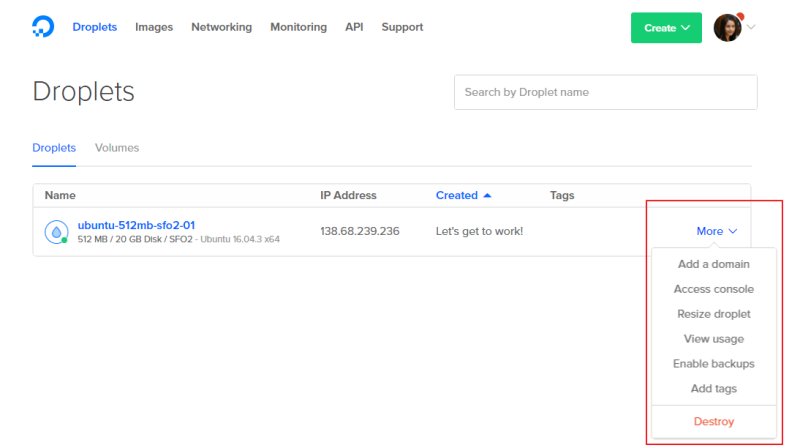Go to Droplets in top navigation
The image size is (800, 448).
[x=94, y=27]
